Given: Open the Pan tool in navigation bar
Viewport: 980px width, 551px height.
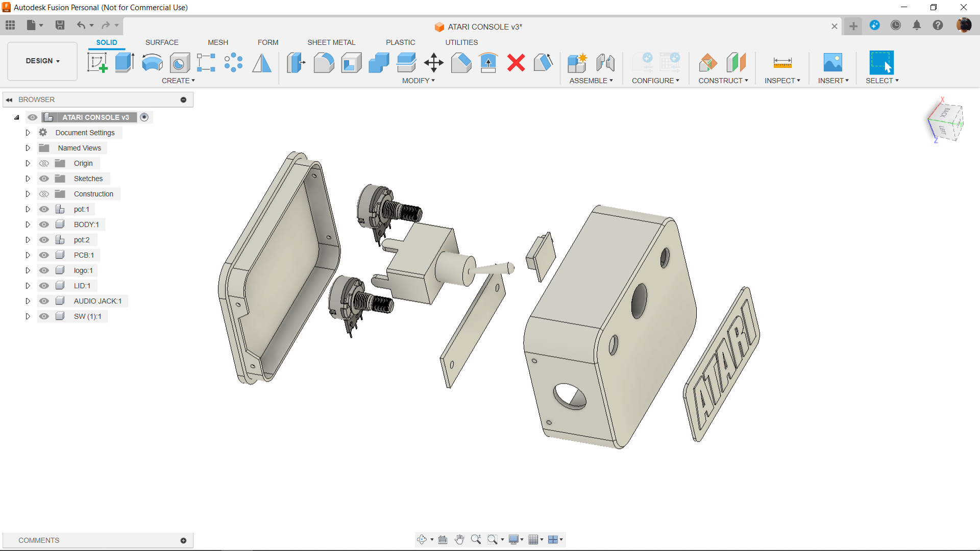Looking at the screenshot, I should (459, 540).
